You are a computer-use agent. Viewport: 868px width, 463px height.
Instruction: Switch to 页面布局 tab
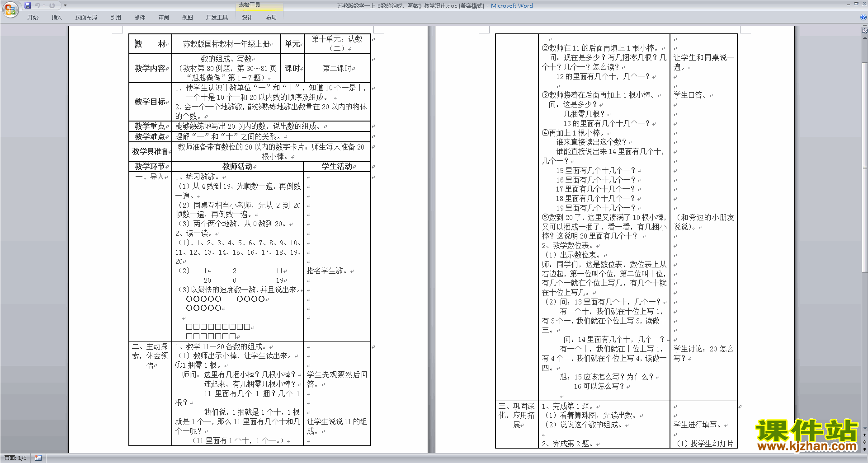click(x=86, y=17)
